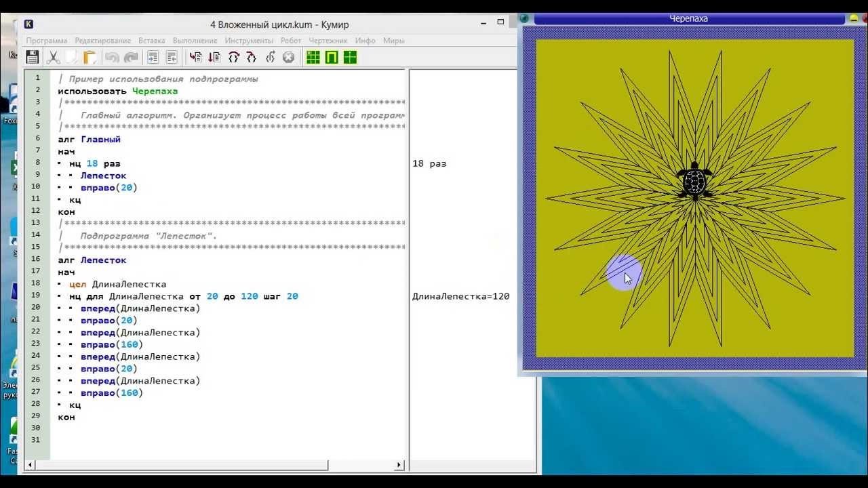
Task: Click the gray round stop execution icon
Action: pos(288,57)
